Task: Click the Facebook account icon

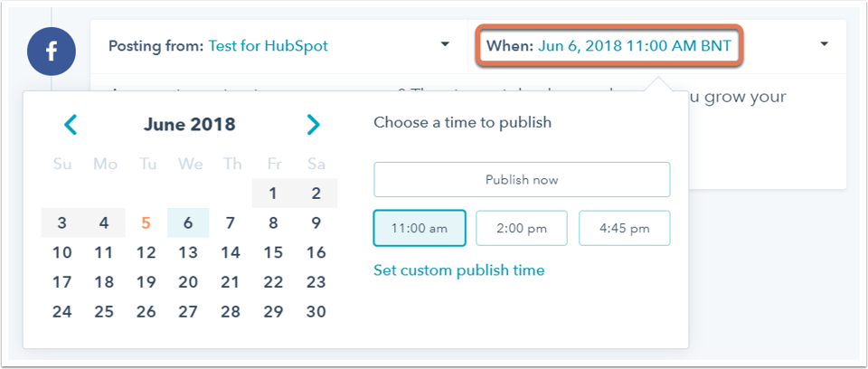Action: 52,52
